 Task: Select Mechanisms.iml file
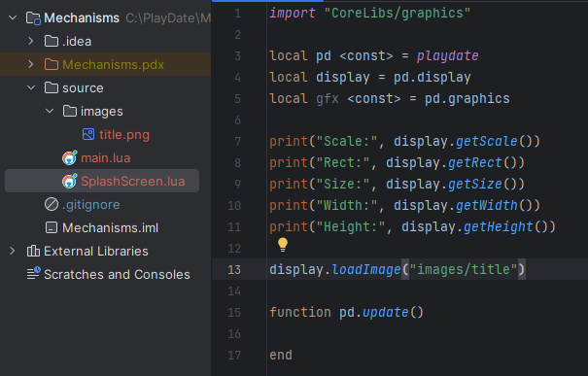click(x=110, y=227)
